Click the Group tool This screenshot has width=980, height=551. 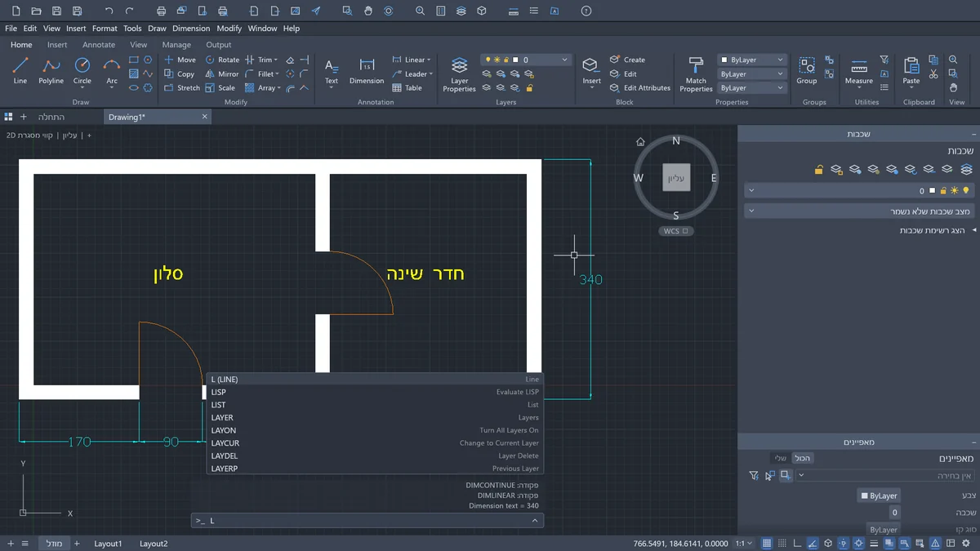pyautogui.click(x=807, y=71)
